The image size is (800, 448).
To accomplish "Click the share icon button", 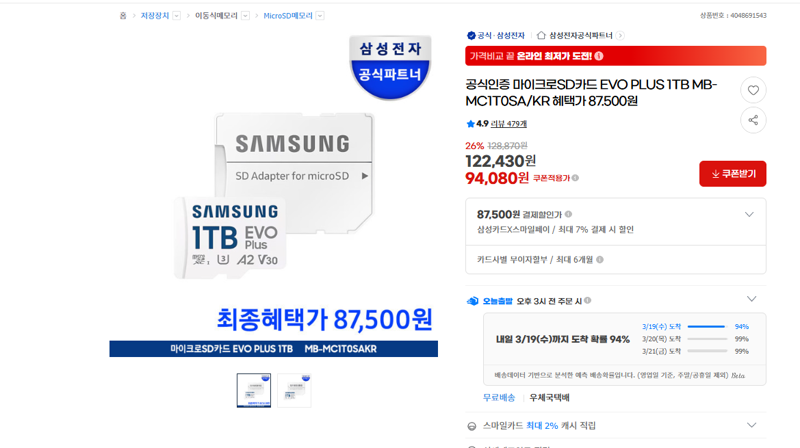I will 753,120.
